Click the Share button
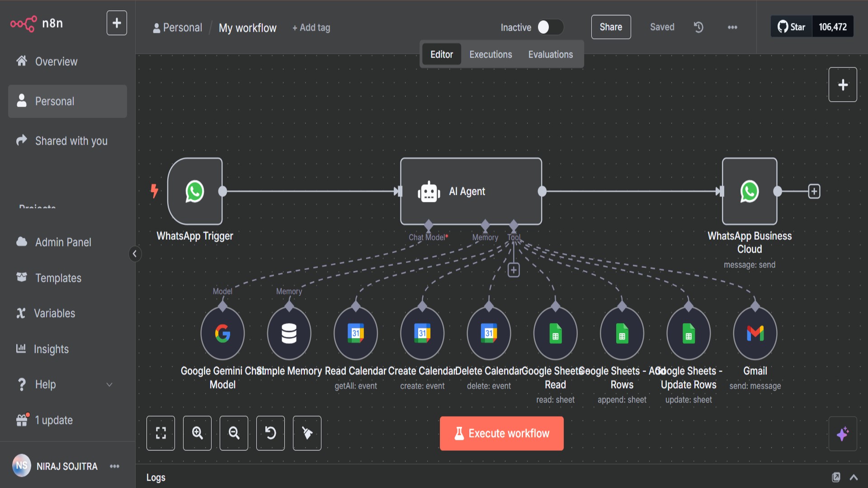 click(611, 27)
